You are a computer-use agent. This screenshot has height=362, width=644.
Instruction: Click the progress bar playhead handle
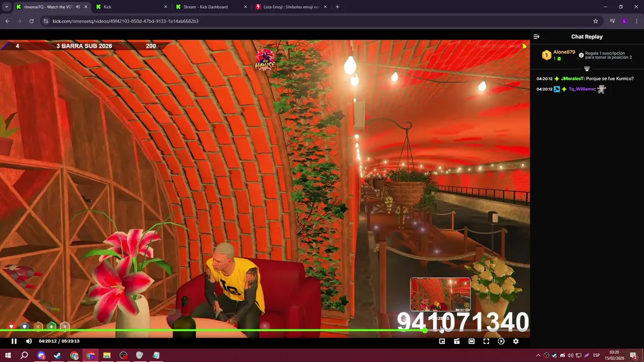425,330
